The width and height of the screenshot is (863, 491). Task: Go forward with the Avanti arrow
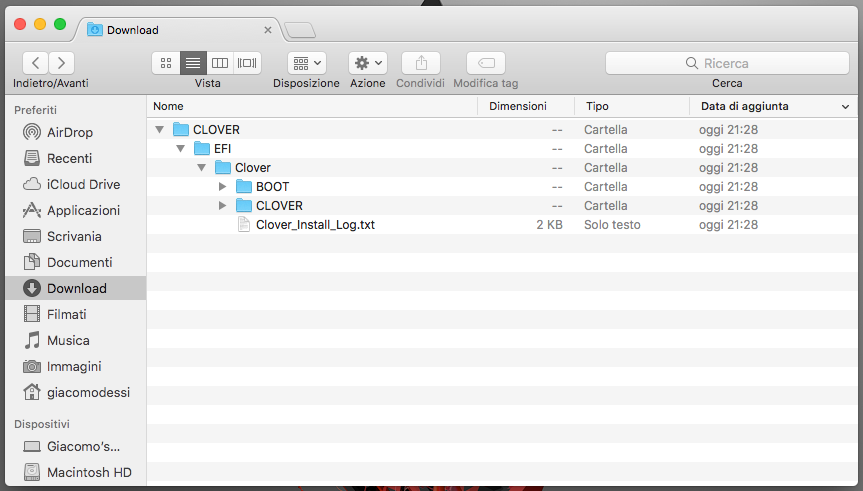coord(61,63)
